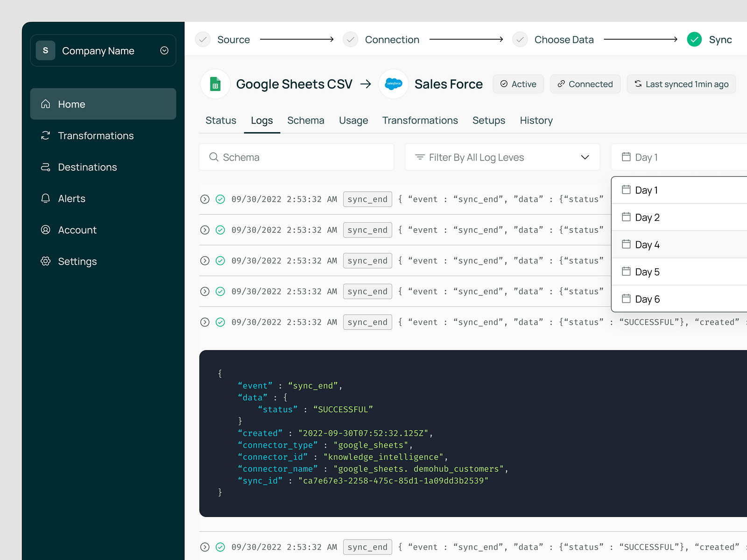
Task: Click the magnifier icon in the Schema search
Action: click(214, 157)
